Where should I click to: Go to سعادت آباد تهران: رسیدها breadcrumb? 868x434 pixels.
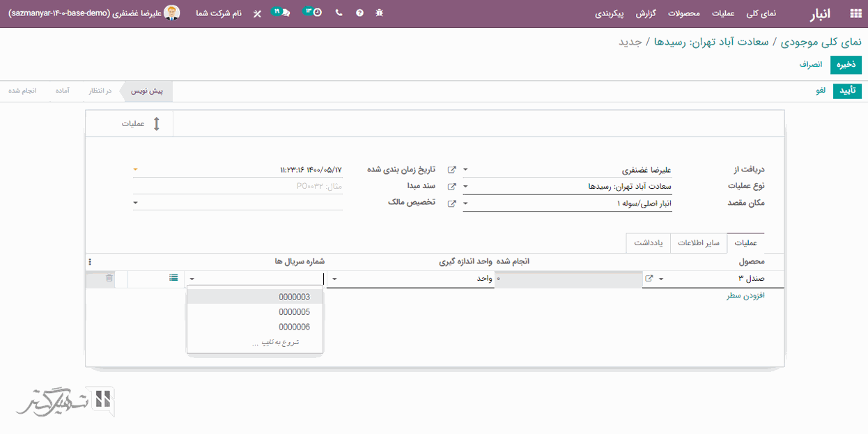tap(711, 42)
